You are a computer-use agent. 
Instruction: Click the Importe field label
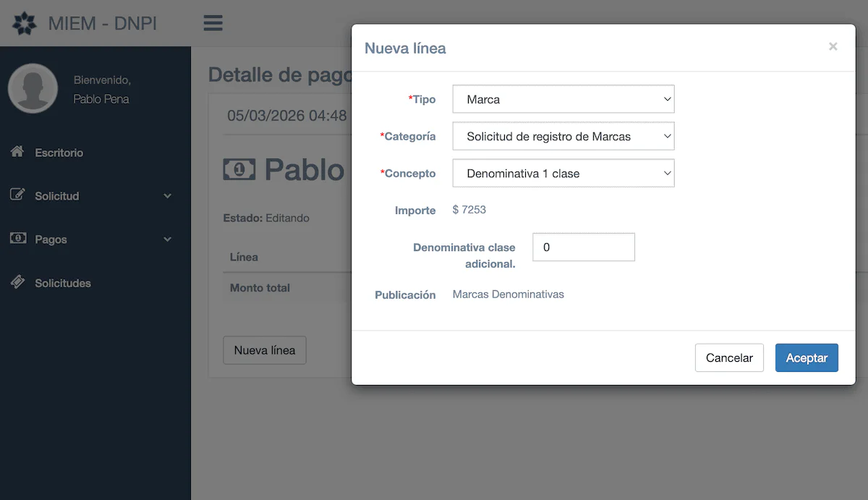pyautogui.click(x=415, y=211)
